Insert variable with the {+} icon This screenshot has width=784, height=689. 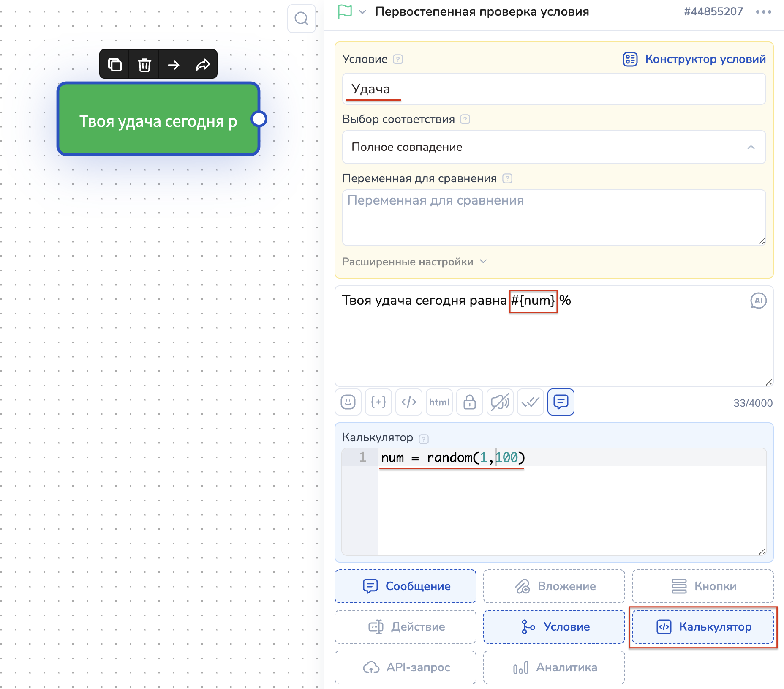click(x=378, y=402)
